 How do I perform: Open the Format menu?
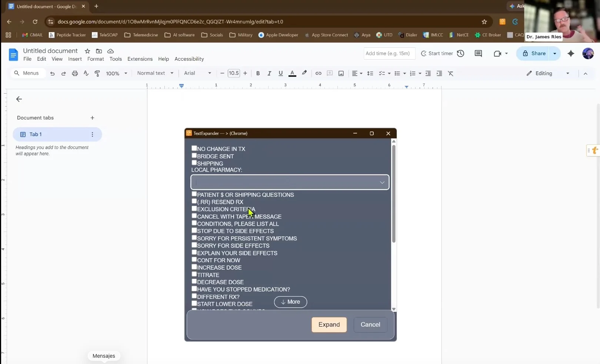pyautogui.click(x=96, y=59)
